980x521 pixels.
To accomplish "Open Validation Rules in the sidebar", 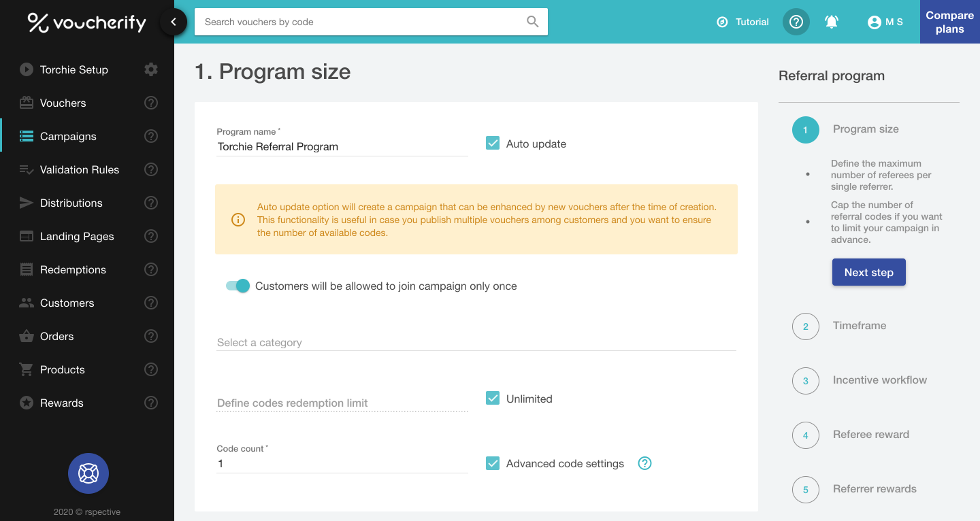I will (x=79, y=169).
